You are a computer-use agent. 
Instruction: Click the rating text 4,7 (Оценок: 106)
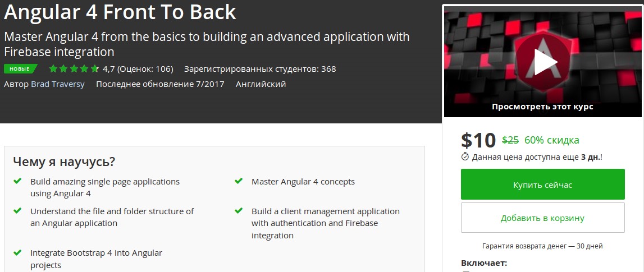point(138,69)
